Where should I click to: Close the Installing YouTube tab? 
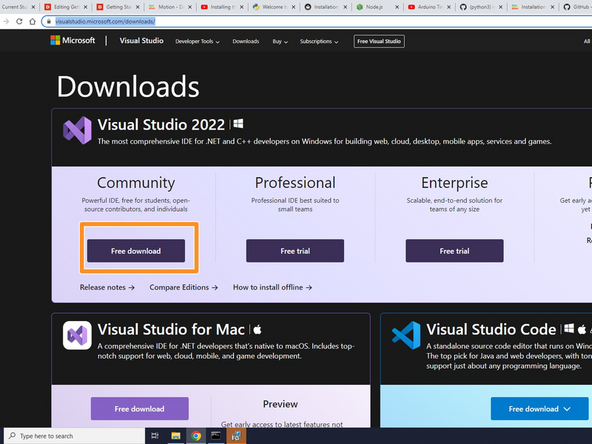[242, 7]
